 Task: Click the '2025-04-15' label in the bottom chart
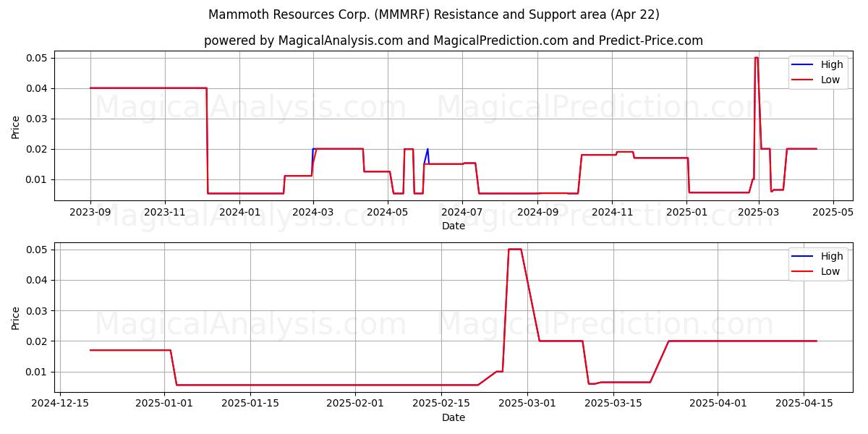click(804, 404)
